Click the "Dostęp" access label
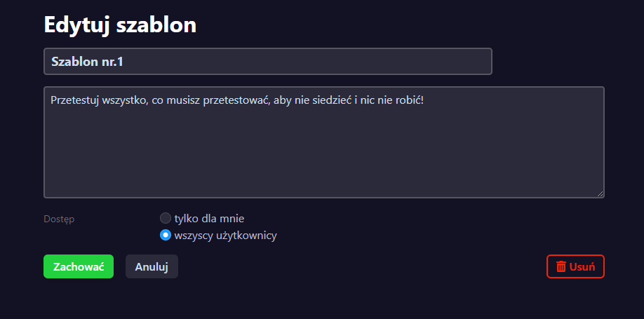The image size is (644, 319). pyautogui.click(x=59, y=219)
